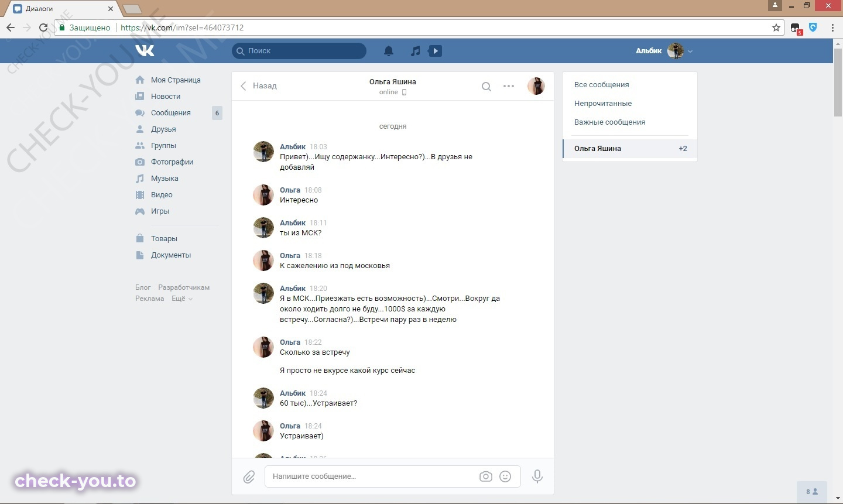Open Сообщения in the sidebar
843x504 pixels.
coord(171,113)
